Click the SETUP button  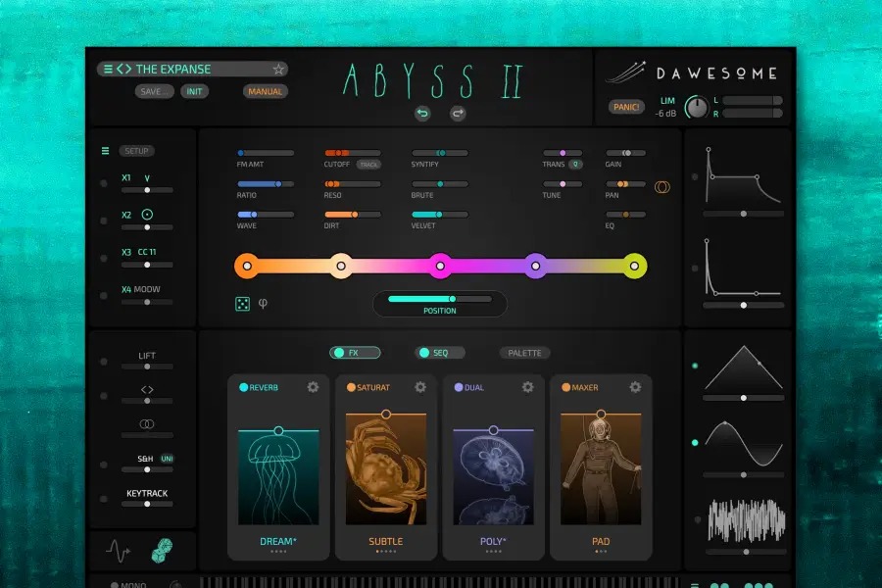[x=136, y=151]
